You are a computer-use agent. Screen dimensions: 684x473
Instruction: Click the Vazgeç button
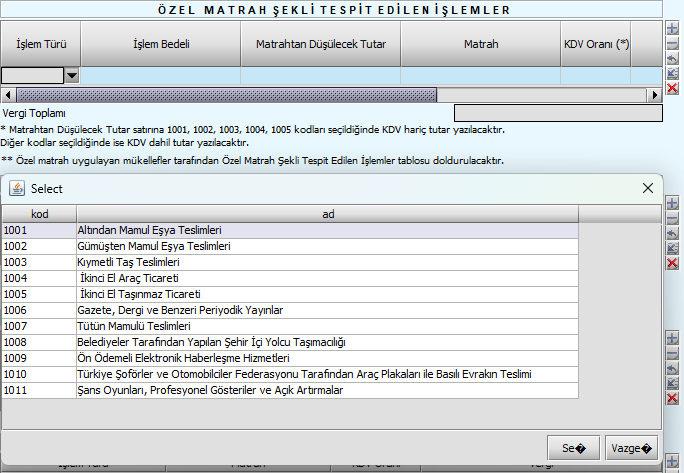(631, 448)
